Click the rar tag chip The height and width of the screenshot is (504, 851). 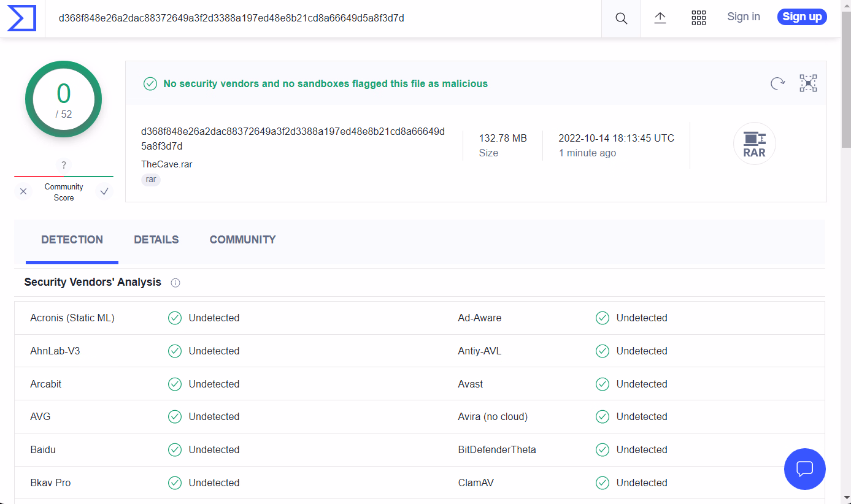click(151, 180)
